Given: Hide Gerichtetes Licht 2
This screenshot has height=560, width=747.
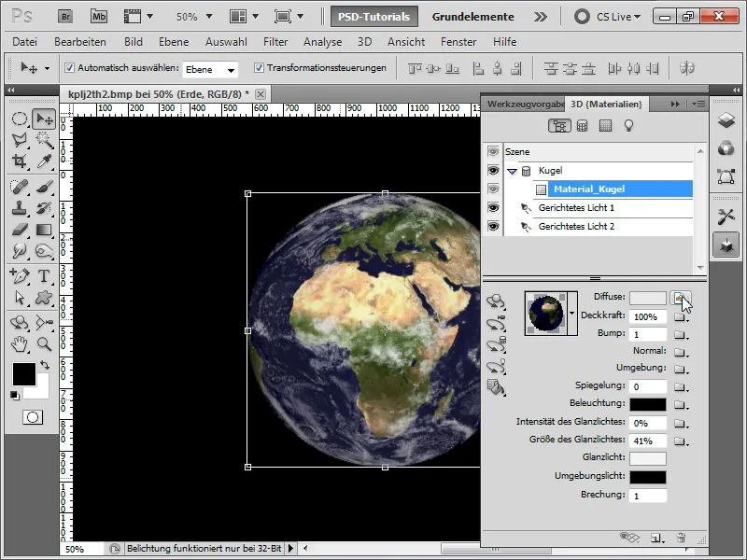Looking at the screenshot, I should (493, 226).
